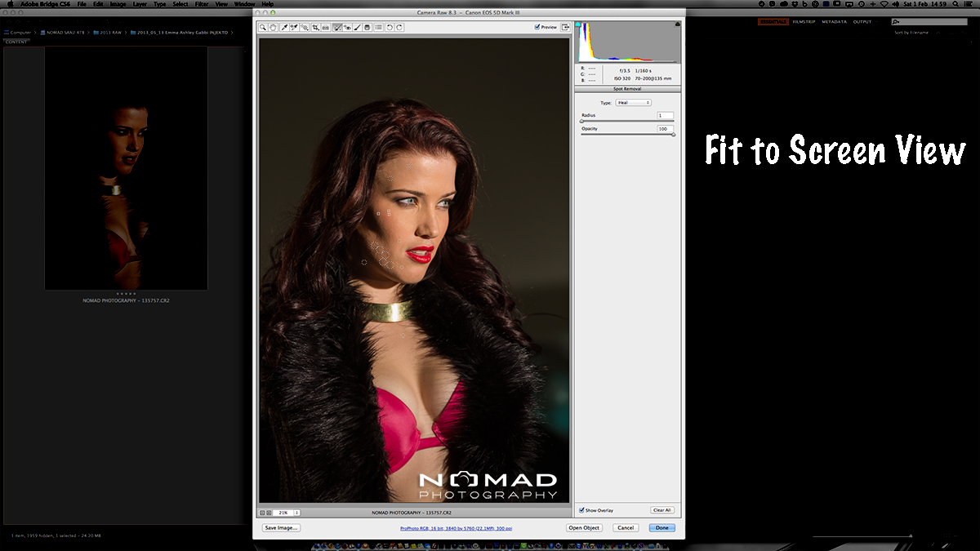Open the Filter menu in menu bar

[x=202, y=4]
